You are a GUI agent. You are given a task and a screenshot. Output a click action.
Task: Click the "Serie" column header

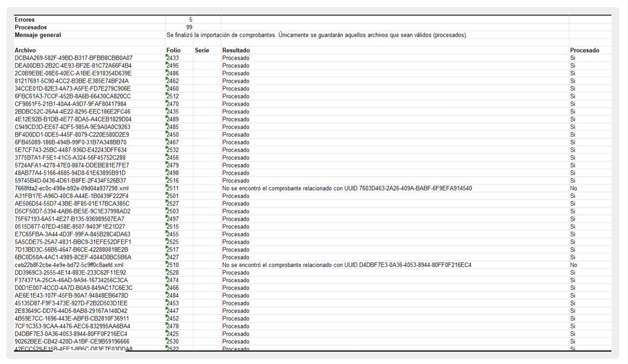[202, 50]
